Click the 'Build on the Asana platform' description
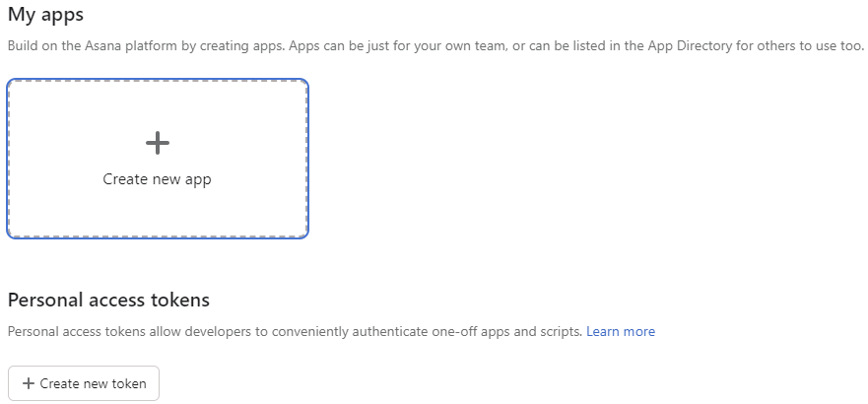 435,45
